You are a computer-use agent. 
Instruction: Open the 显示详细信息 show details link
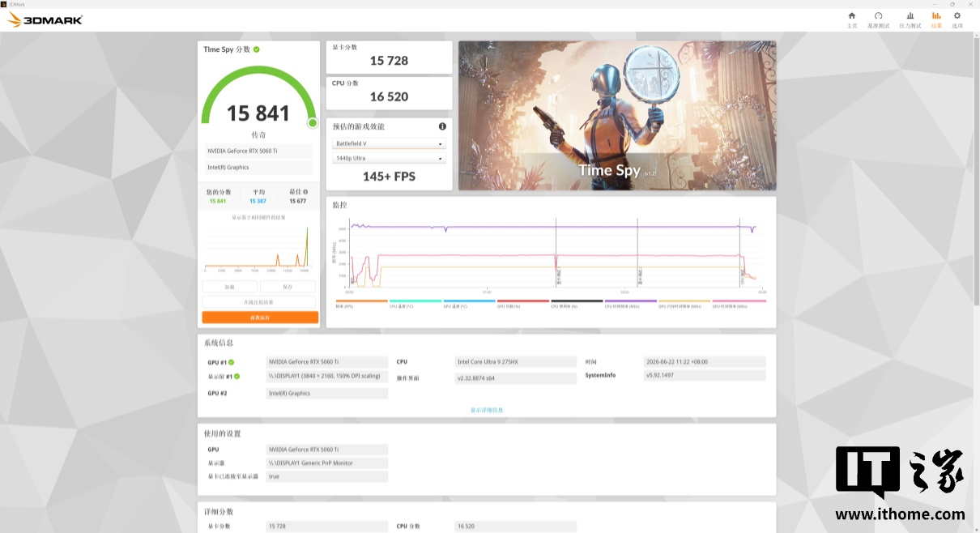[487, 410]
